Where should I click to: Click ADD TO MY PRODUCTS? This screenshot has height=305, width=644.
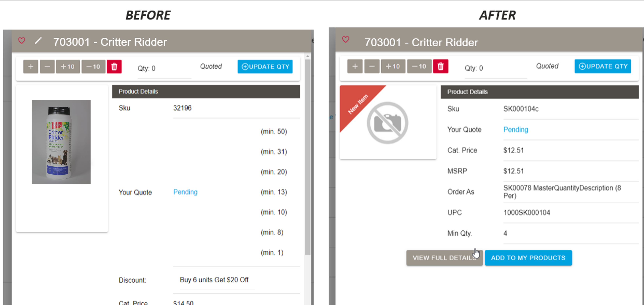528,258
